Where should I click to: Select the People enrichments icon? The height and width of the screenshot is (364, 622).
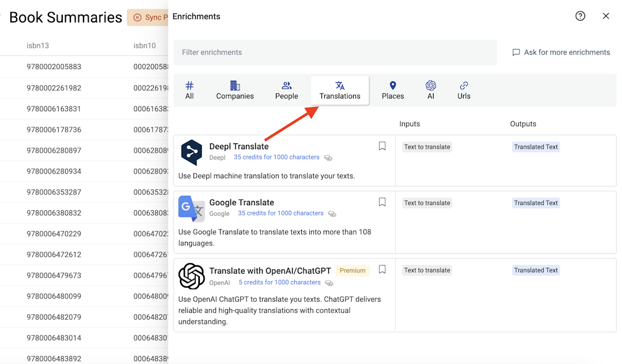pyautogui.click(x=286, y=84)
